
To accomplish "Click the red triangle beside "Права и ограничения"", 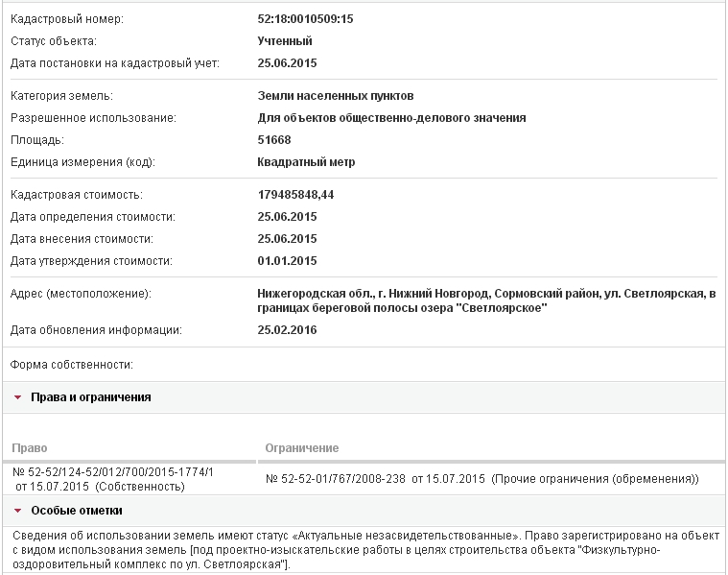I will click(17, 397).
